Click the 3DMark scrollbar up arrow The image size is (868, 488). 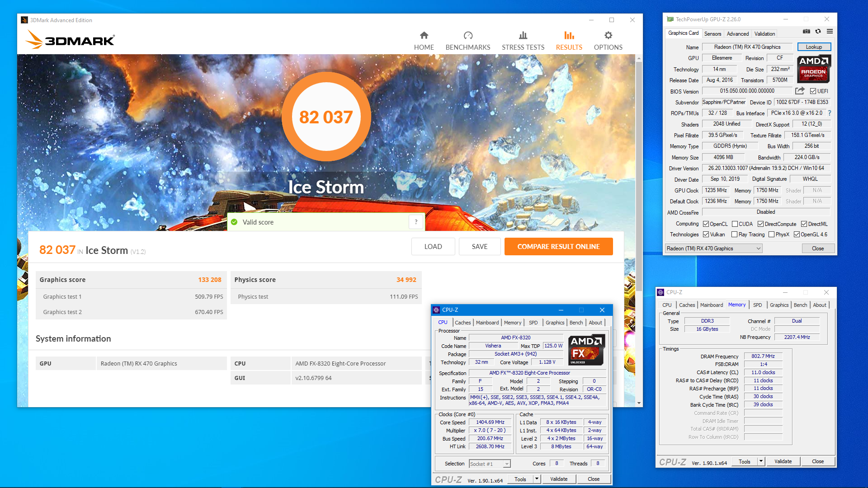tap(639, 58)
